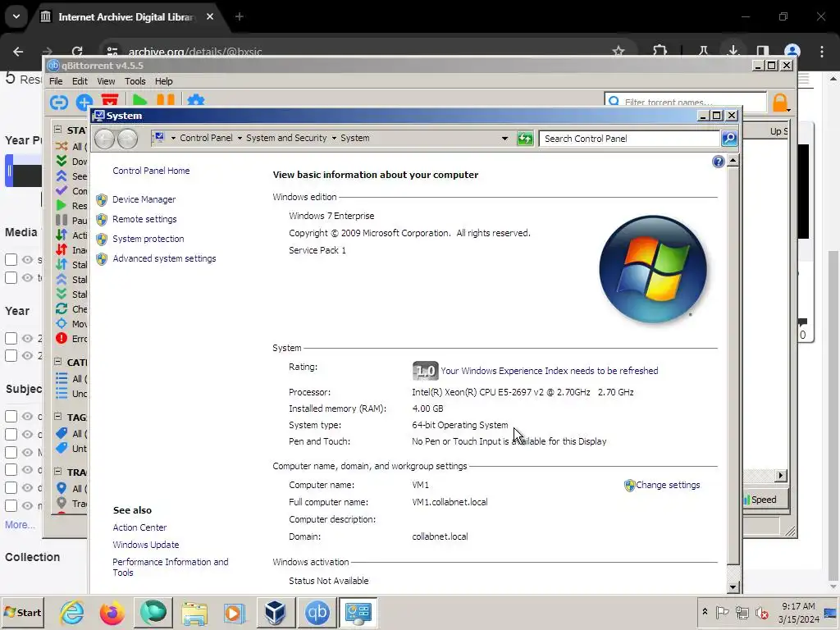
Task: Expand the dropdown arrow before Control Panel breadcrumb
Action: pyautogui.click(x=173, y=138)
